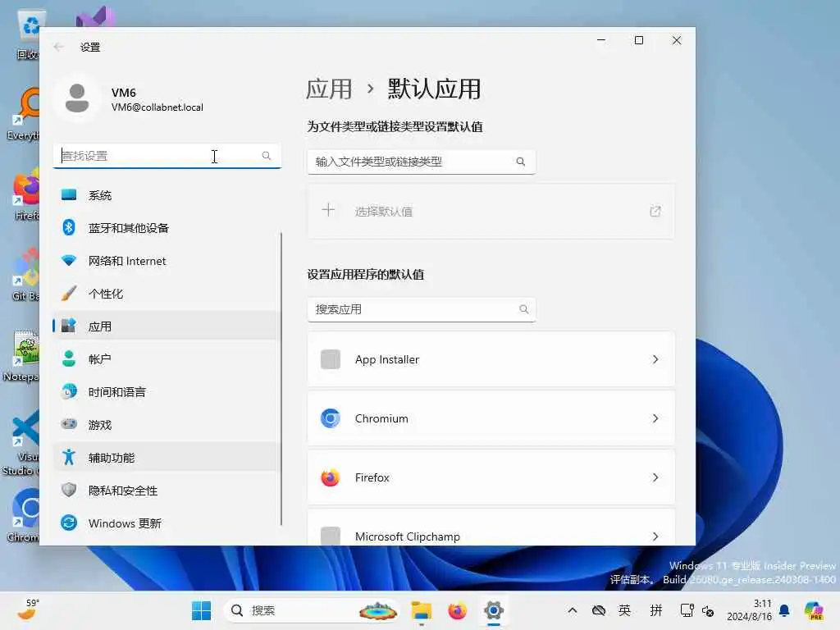Show hidden system tray icons
The width and height of the screenshot is (840, 630).
572,610
